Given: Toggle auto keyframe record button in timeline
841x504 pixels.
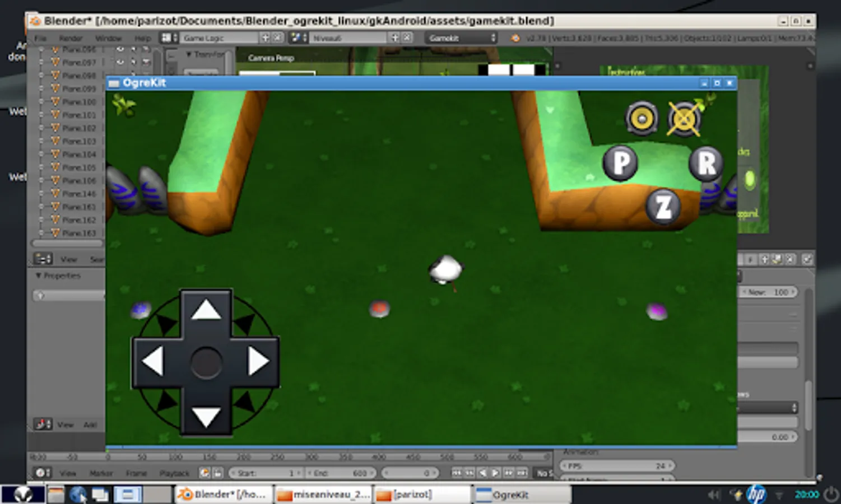Looking at the screenshot, I should click(x=205, y=473).
